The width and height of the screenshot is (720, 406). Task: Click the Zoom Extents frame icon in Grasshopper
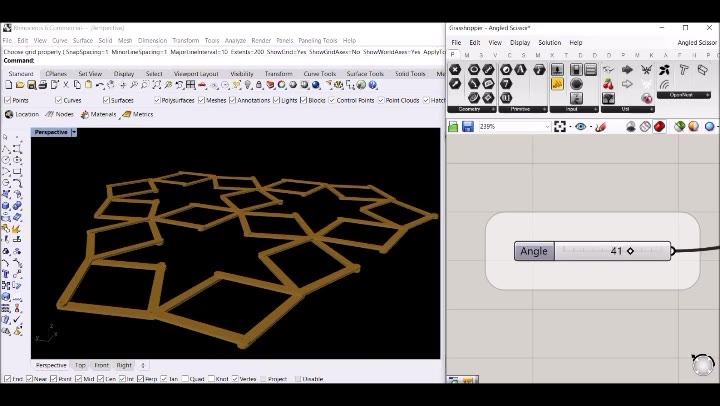tap(560, 126)
